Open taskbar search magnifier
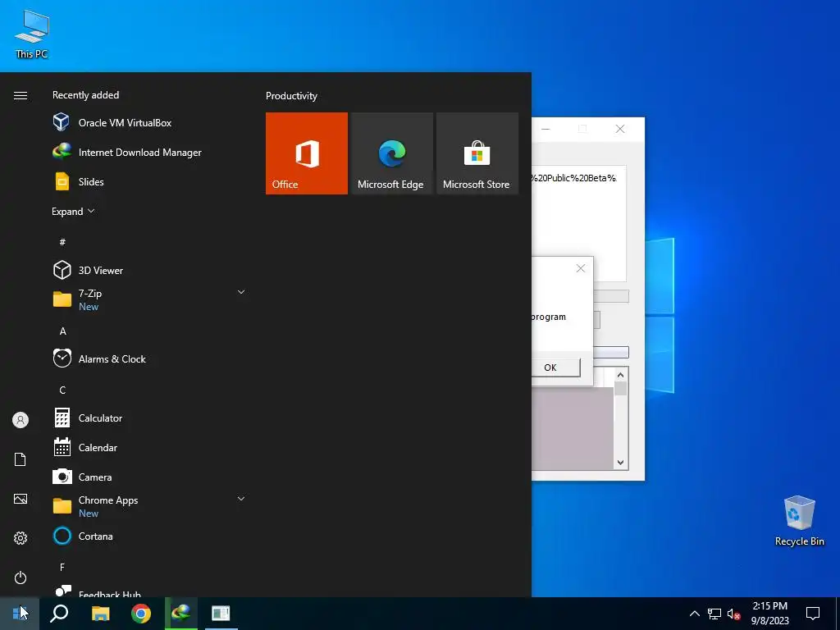Viewport: 840px width, 630px height. [59, 614]
